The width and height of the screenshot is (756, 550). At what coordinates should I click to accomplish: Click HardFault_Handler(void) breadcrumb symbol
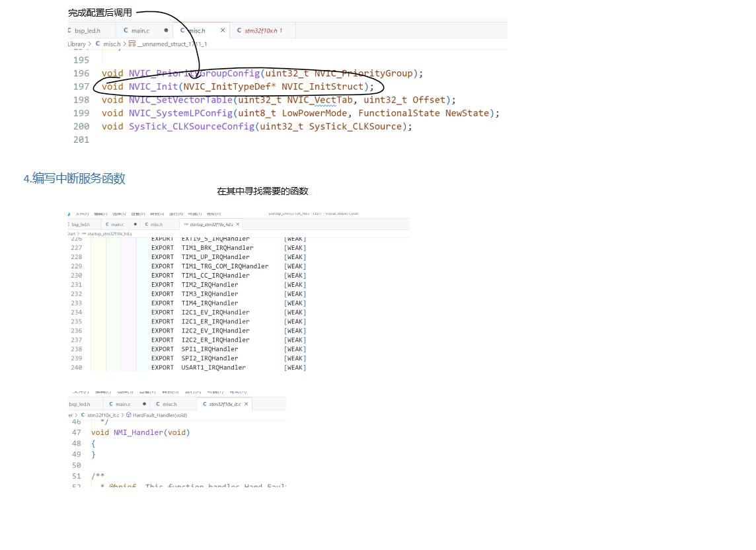160,415
